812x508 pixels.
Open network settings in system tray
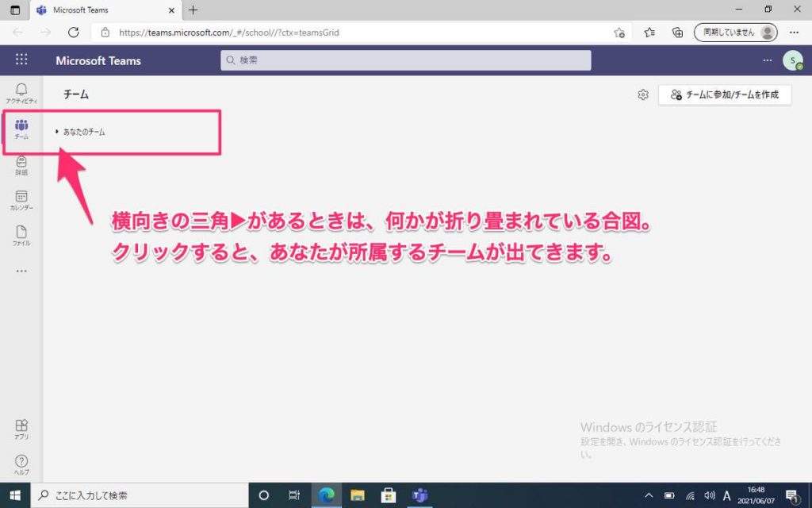point(690,495)
